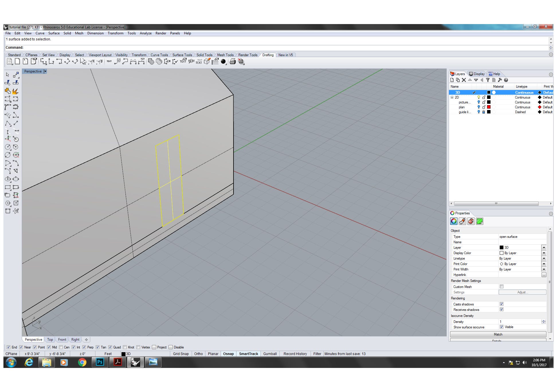The image size is (557, 392).
Task: Choose the polyline tool
Action: 8,124
